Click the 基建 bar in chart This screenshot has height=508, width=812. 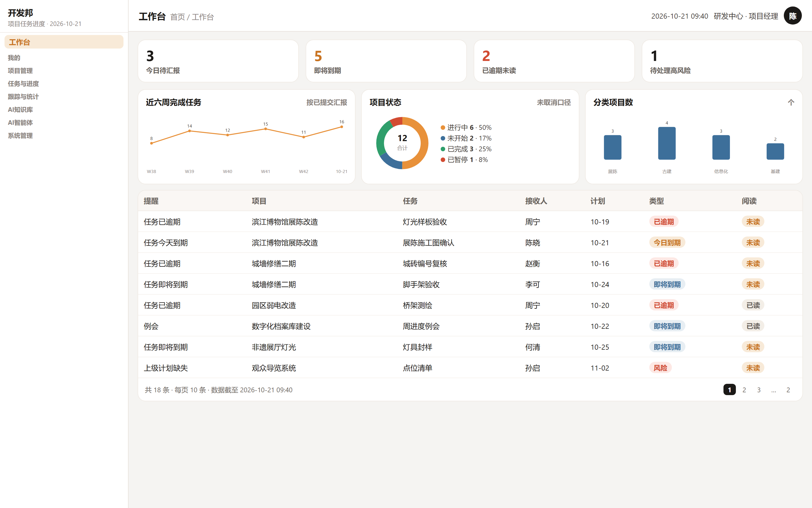[x=775, y=152]
